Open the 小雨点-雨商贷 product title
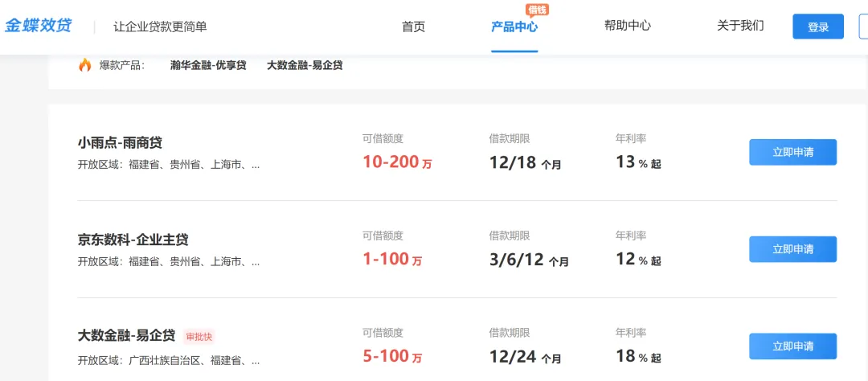Viewport: 868px width, 381px height. 120,143
